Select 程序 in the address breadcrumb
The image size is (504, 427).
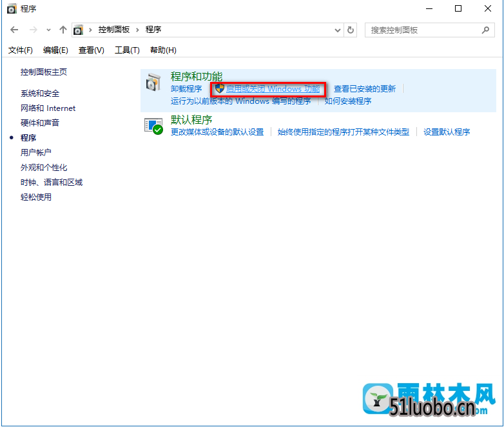[153, 30]
